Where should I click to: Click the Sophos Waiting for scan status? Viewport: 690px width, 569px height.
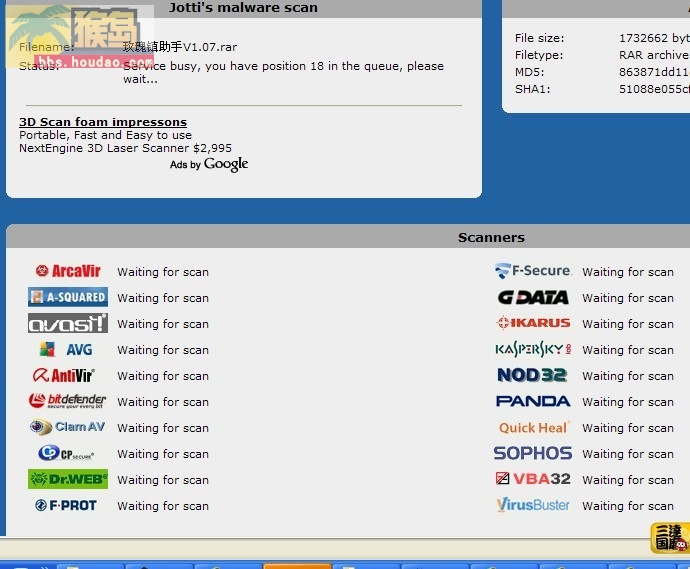628,454
